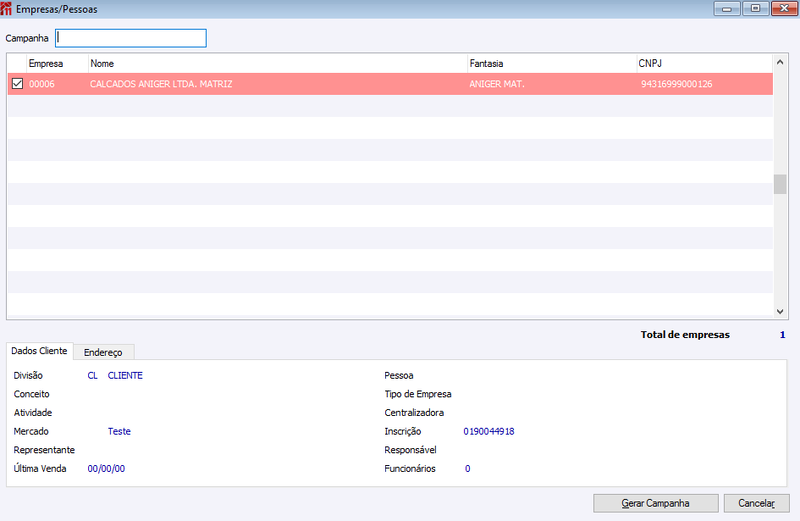The width and height of the screenshot is (800, 521).
Task: Click the Cancelar button
Action: pyautogui.click(x=756, y=503)
